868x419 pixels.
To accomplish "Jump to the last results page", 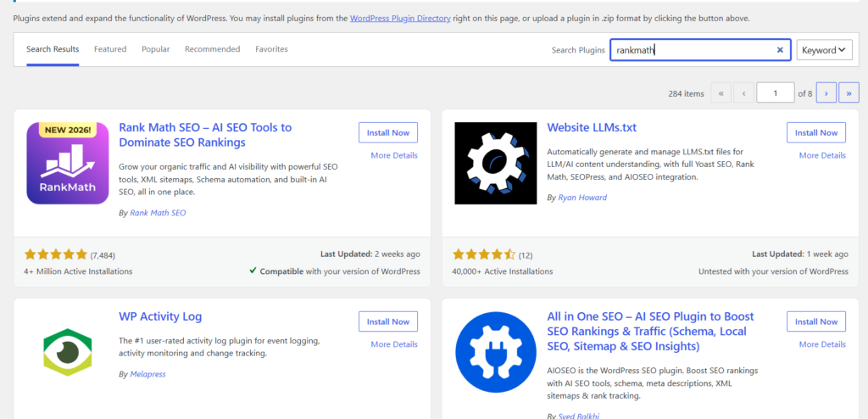I will (x=849, y=93).
